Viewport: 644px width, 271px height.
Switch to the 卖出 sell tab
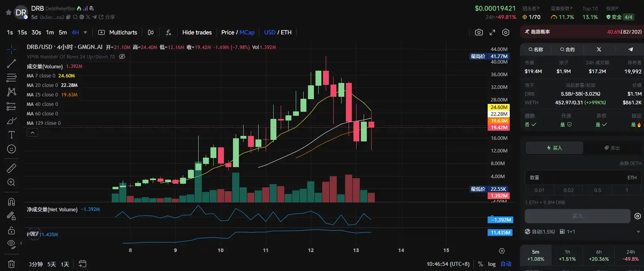tap(612, 148)
